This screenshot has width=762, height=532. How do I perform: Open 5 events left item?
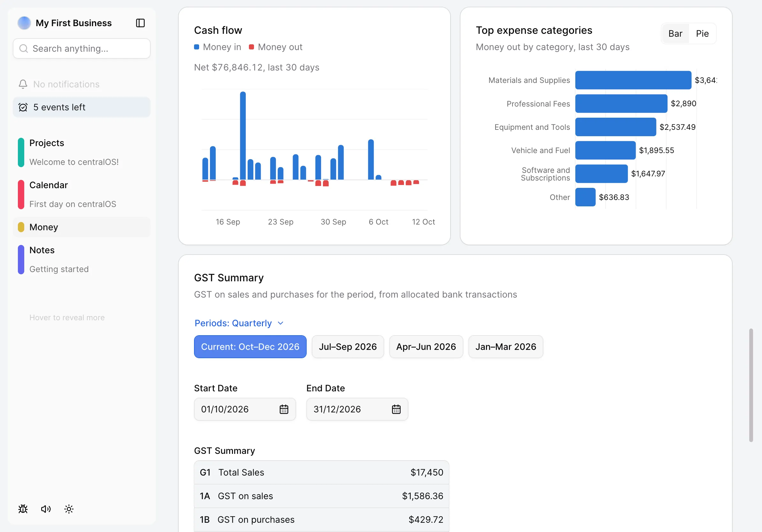click(82, 107)
